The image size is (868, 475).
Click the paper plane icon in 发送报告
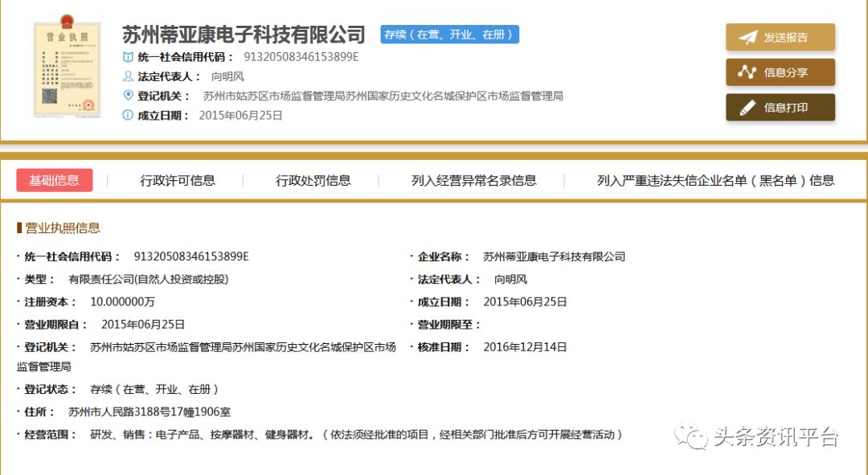tap(747, 38)
